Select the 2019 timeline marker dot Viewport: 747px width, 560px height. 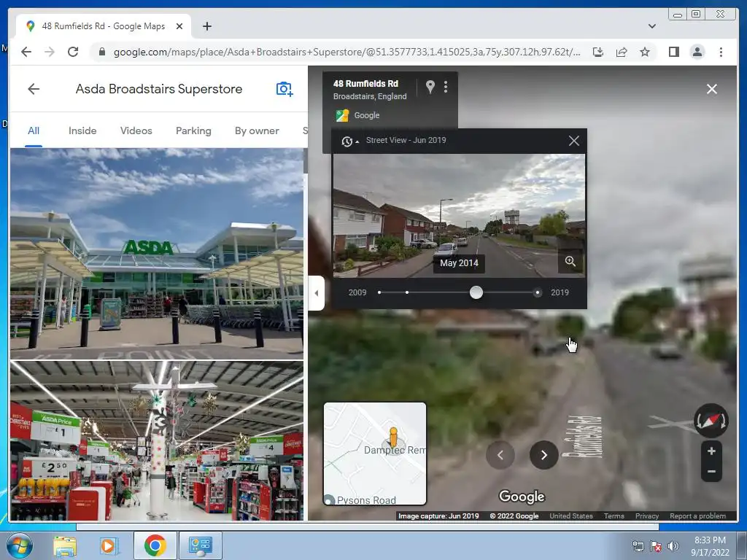pos(538,292)
